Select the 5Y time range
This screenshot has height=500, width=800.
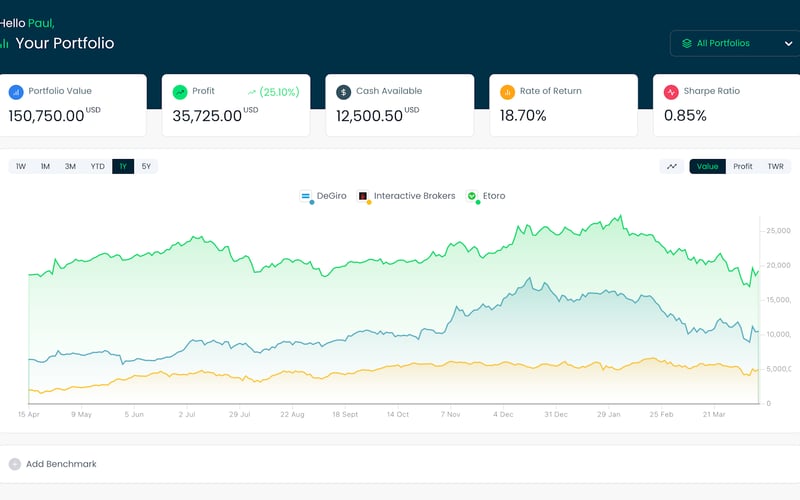146,166
